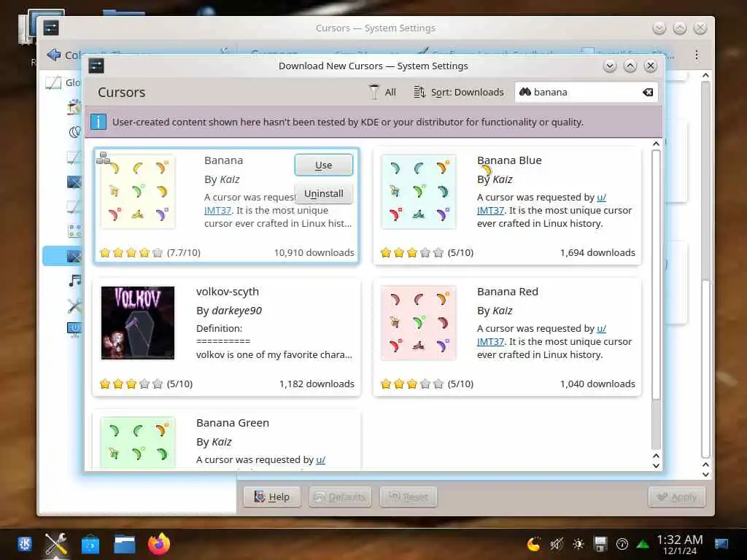Click the dialog's vertical scrollbar track
This screenshot has height=560, width=747.
click(656, 424)
